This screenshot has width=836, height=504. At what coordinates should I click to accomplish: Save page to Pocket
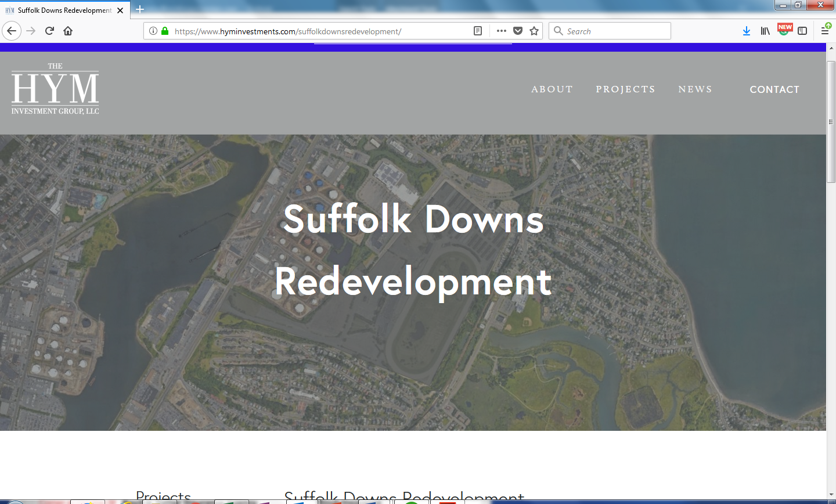[x=518, y=31]
